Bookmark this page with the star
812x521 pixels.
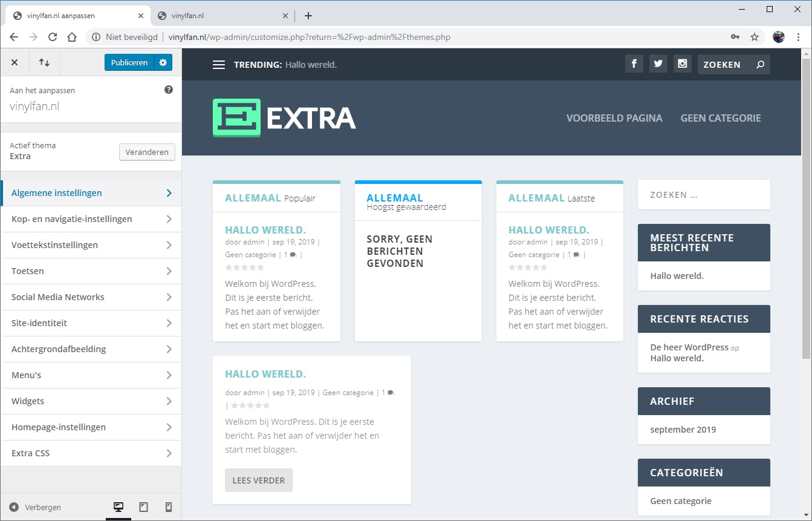(755, 37)
